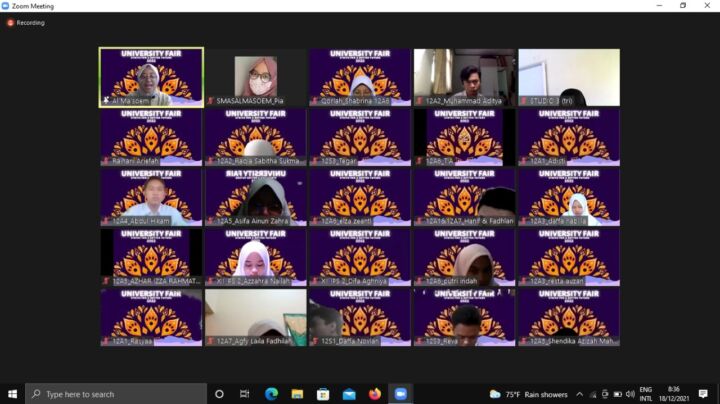Open the Mail app in taskbar
Image resolution: width=720 pixels, height=404 pixels.
click(x=349, y=394)
